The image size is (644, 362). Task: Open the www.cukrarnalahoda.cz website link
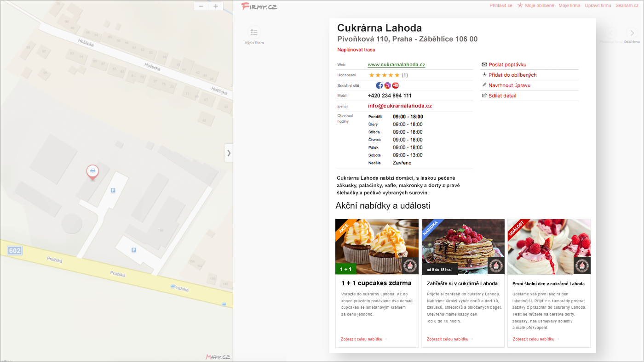pos(397,65)
